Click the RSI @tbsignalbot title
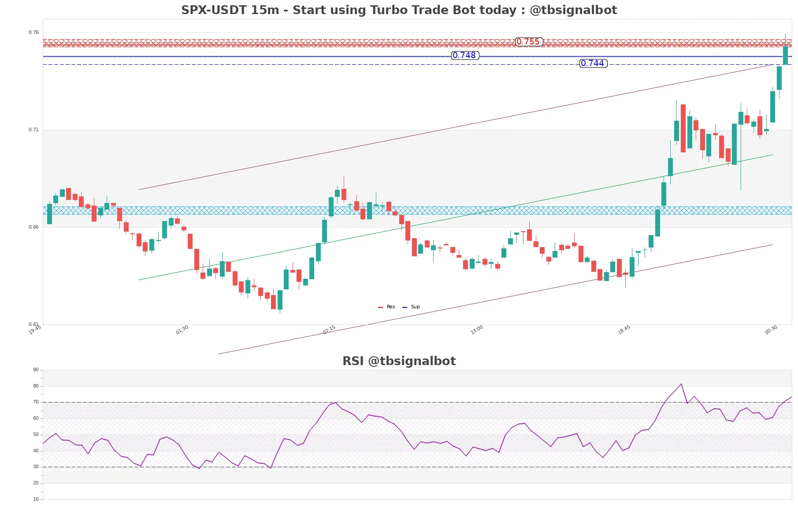The height and width of the screenshot is (532, 798). coord(399,361)
